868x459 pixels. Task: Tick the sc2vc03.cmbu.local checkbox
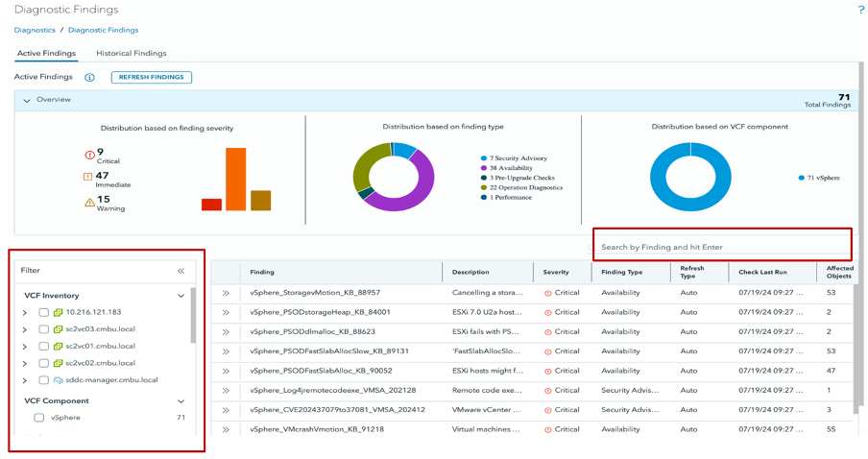tap(44, 329)
